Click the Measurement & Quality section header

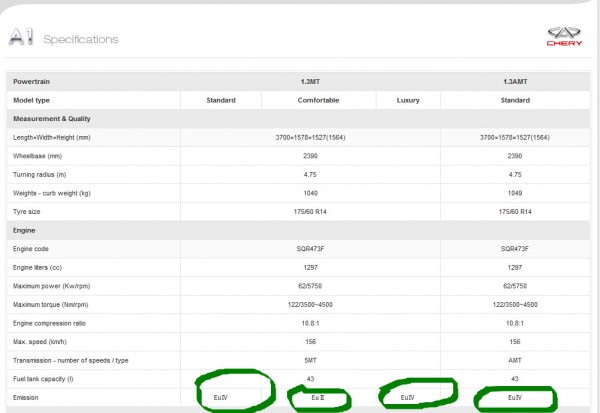click(52, 119)
